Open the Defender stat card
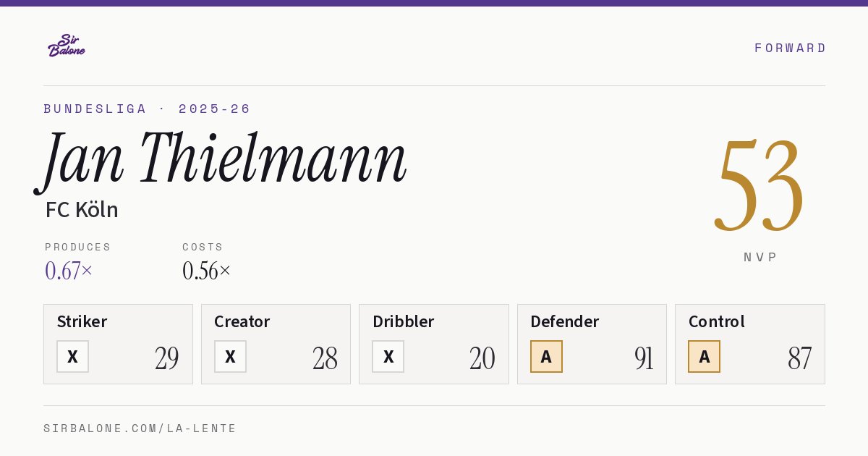The image size is (868, 456). point(592,344)
